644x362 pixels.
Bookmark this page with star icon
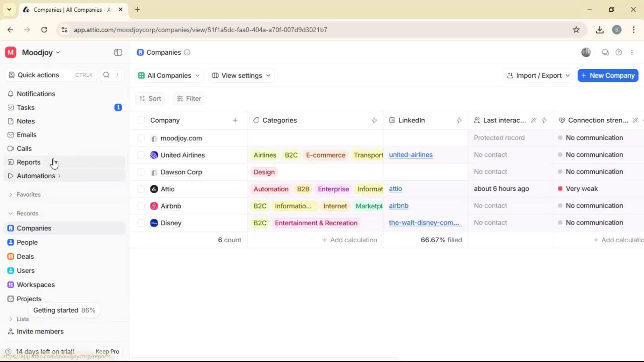(x=576, y=30)
